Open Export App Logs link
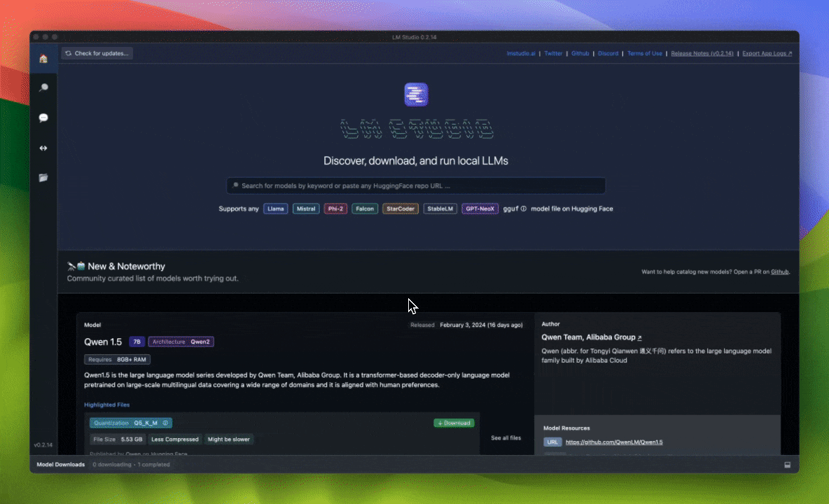 tap(767, 53)
